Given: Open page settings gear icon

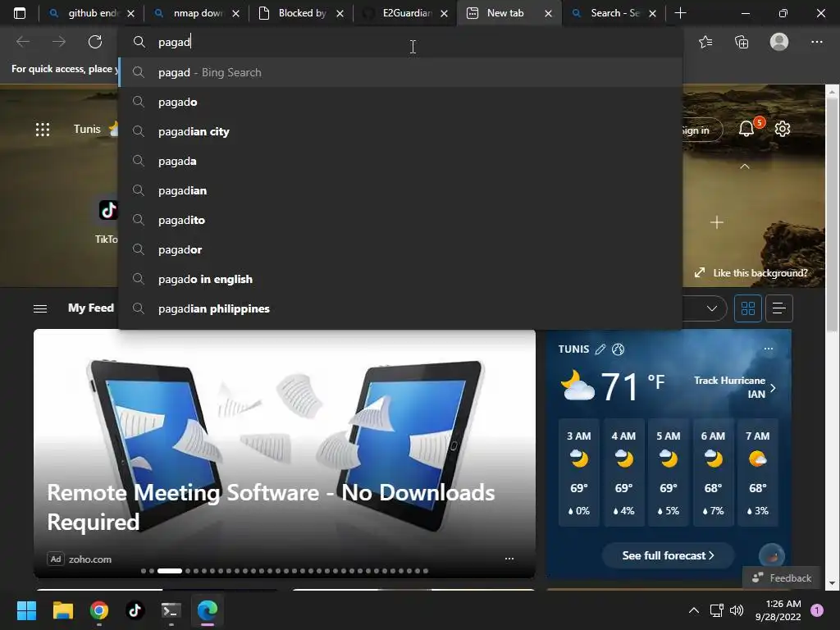Looking at the screenshot, I should point(782,129).
